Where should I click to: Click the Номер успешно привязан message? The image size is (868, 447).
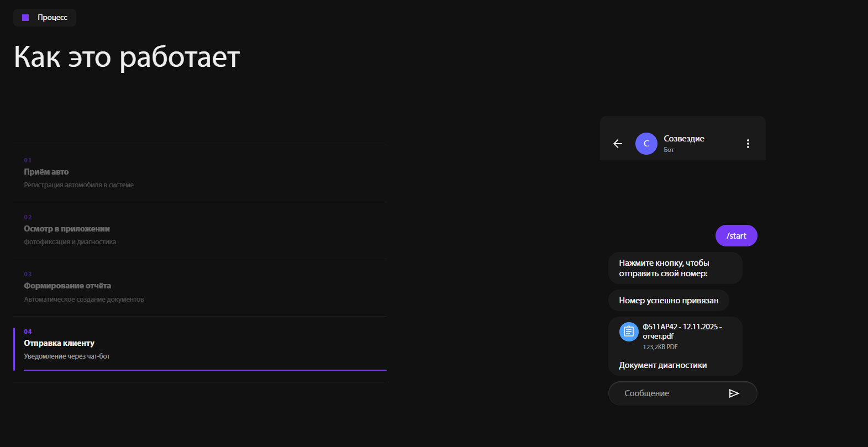(669, 301)
